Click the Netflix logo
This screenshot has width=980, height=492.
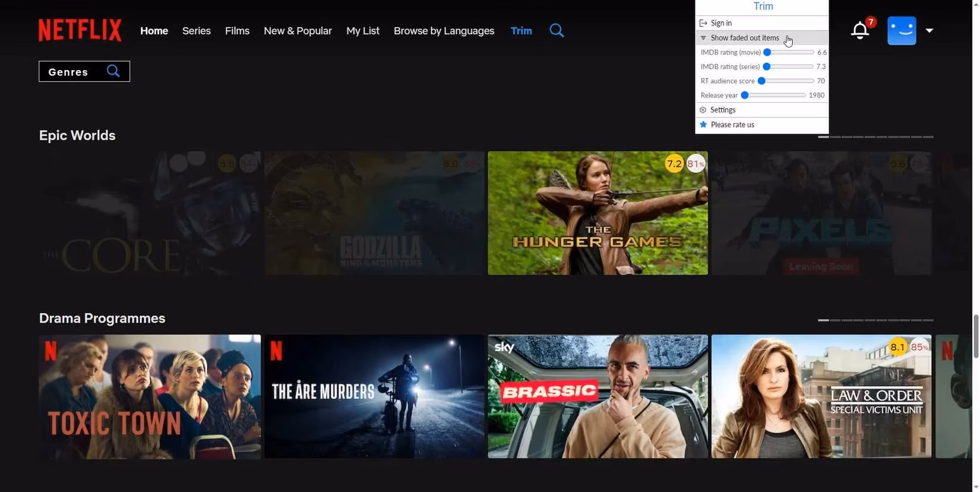click(80, 30)
